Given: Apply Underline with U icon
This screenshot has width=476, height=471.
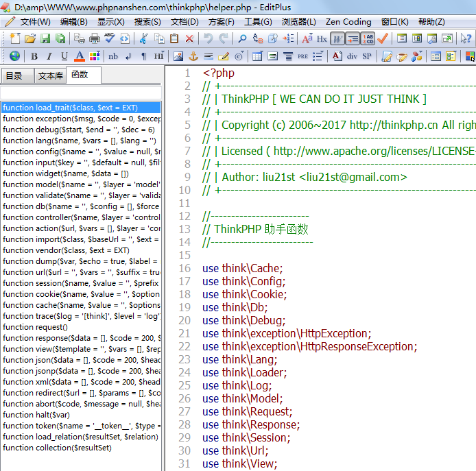Looking at the screenshot, I should pyautogui.click(x=64, y=56).
